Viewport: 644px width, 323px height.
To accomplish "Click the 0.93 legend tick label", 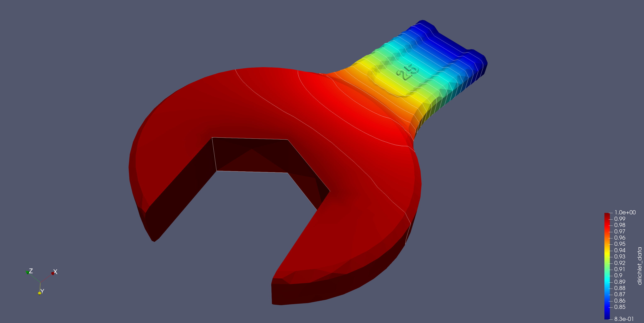I will tap(620, 257).
